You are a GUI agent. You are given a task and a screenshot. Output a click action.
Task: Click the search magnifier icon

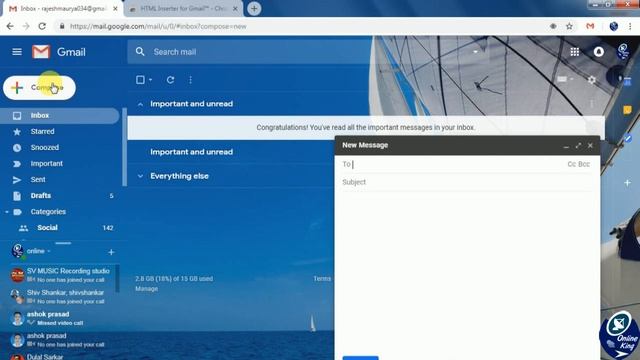pos(140,52)
